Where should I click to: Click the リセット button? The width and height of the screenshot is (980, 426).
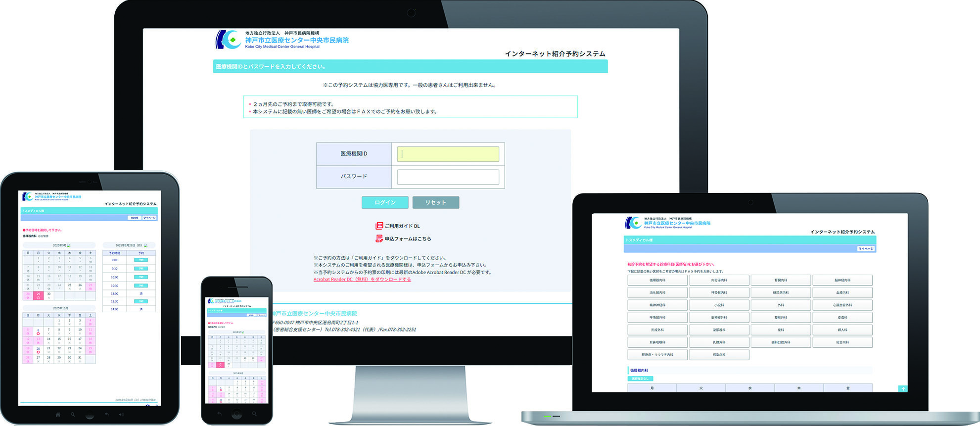tap(436, 202)
